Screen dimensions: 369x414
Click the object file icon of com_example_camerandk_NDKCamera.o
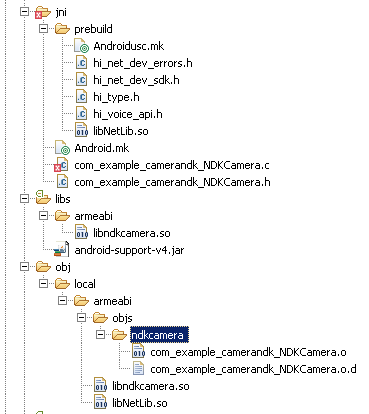[138, 352]
